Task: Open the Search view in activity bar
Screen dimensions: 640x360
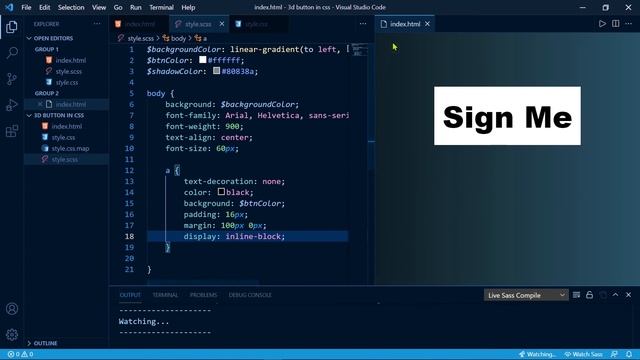Action: click(12, 53)
